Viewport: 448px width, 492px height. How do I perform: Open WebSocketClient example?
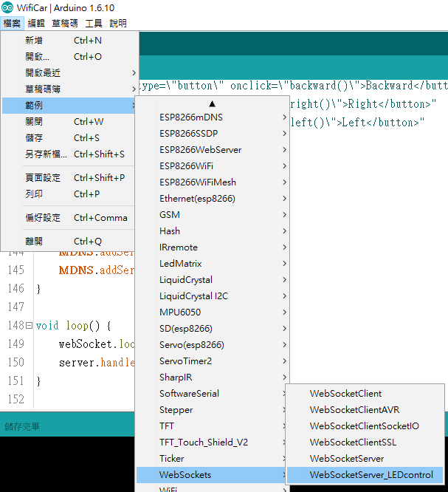365,394
